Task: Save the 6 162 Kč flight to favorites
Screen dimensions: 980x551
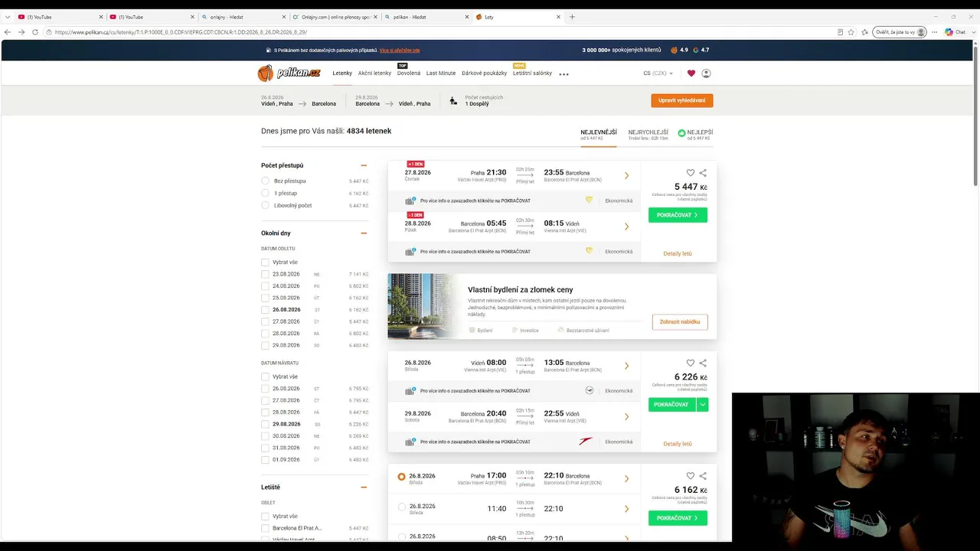Action: click(x=690, y=476)
